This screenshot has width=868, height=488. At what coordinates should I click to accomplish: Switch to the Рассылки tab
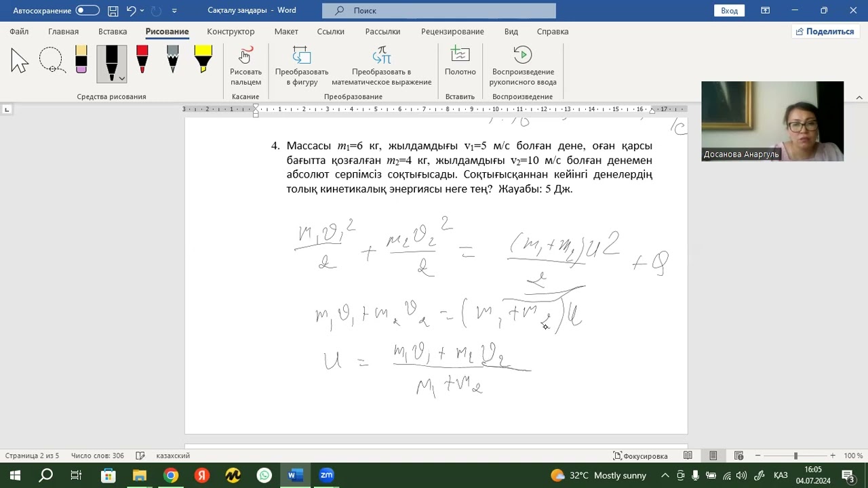tap(382, 32)
